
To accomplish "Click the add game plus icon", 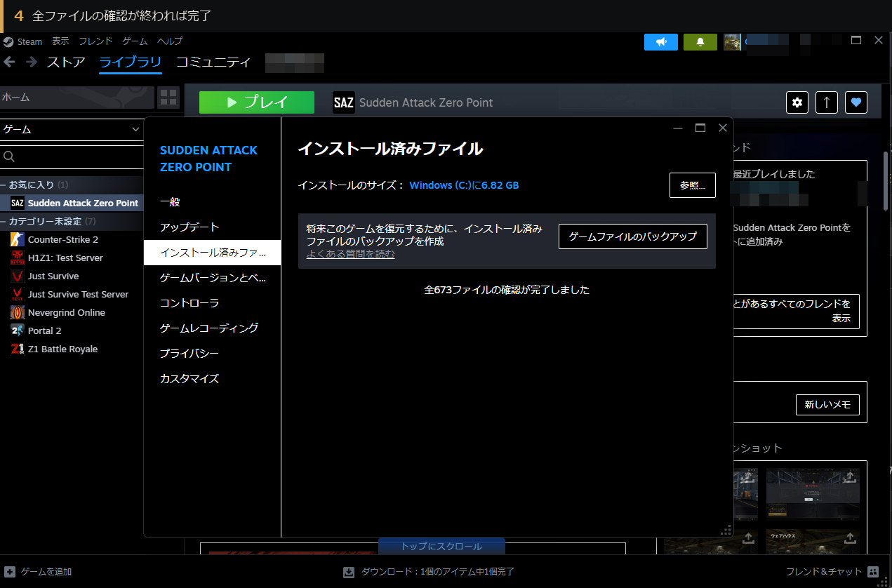I will click(10, 572).
